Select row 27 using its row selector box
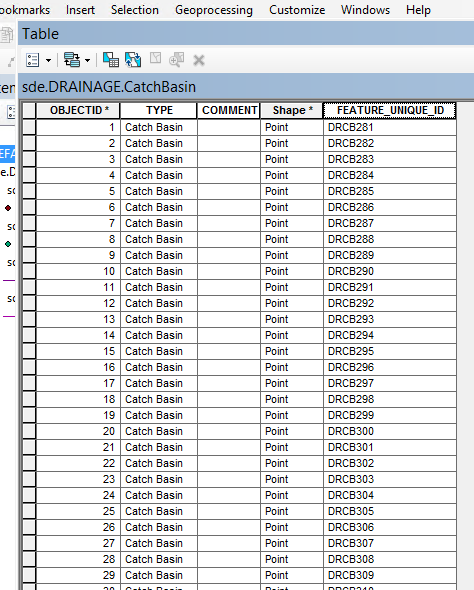 point(29,543)
